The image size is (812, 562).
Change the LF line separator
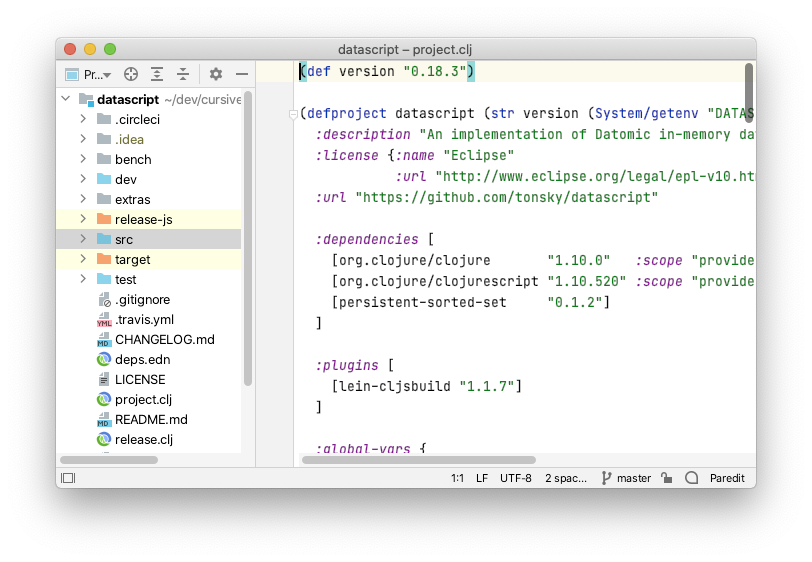[x=482, y=478]
